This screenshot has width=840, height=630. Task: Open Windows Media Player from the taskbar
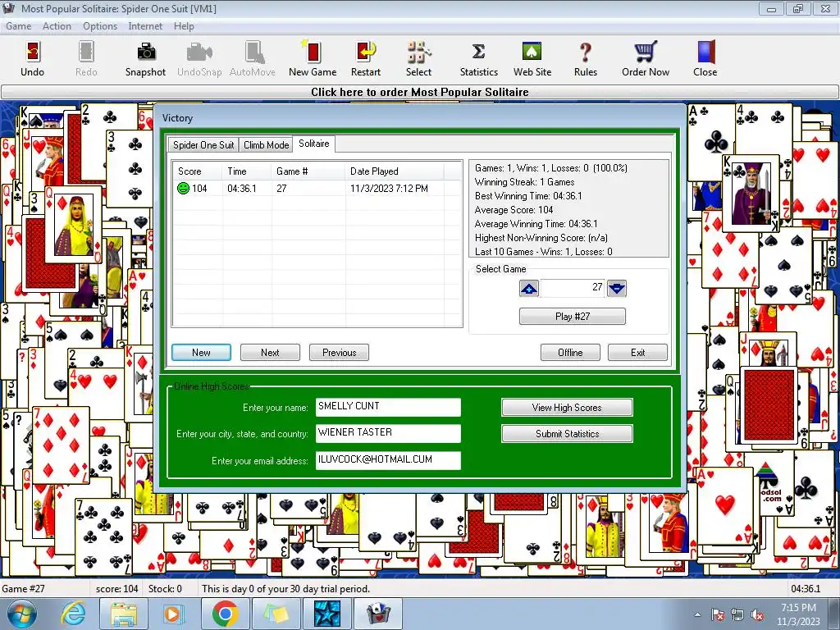[x=173, y=614]
